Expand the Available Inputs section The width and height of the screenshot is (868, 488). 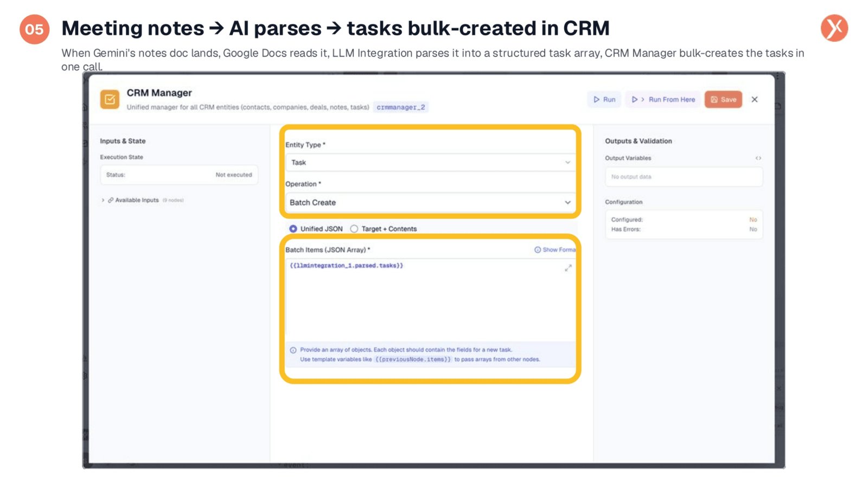[103, 200]
